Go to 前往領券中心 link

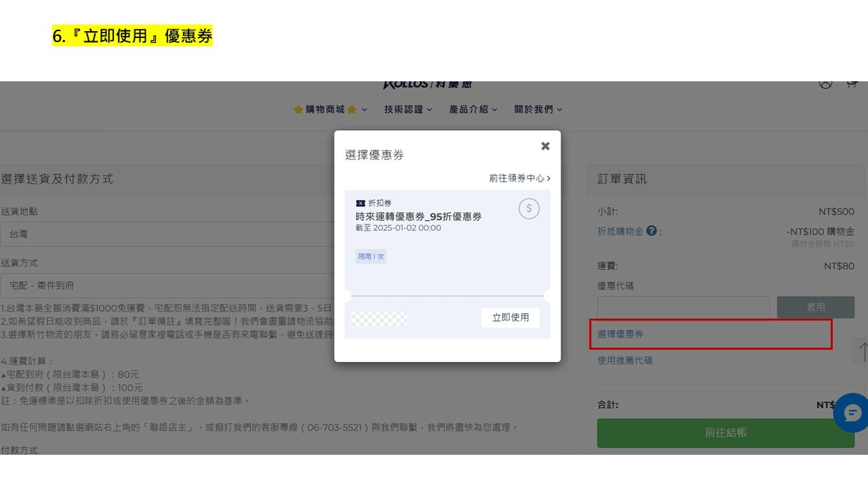tap(519, 178)
